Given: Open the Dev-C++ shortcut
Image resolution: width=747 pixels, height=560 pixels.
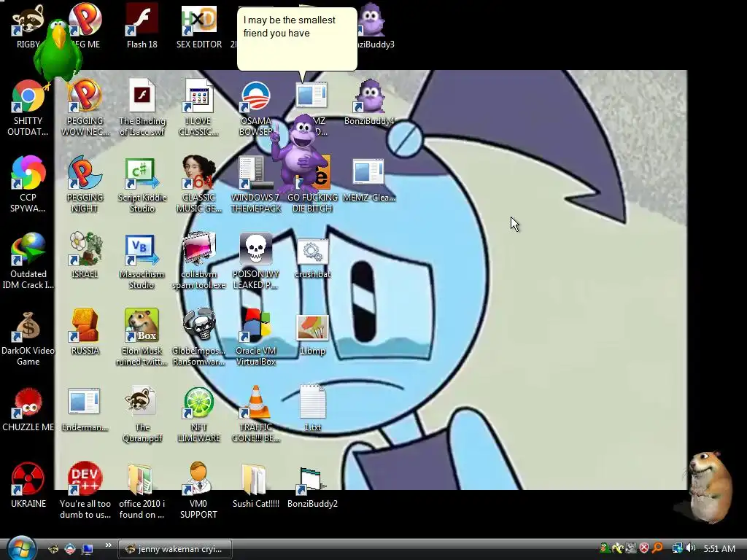Looking at the screenshot, I should [x=85, y=491].
